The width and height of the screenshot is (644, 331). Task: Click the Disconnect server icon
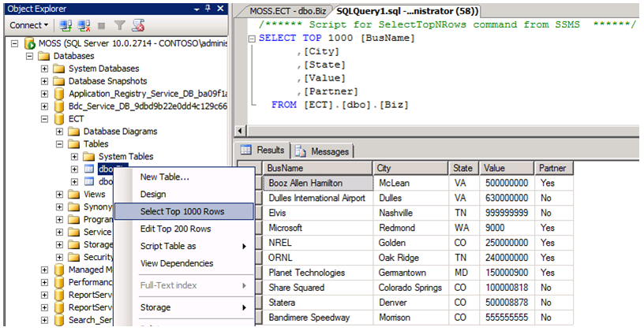81,25
